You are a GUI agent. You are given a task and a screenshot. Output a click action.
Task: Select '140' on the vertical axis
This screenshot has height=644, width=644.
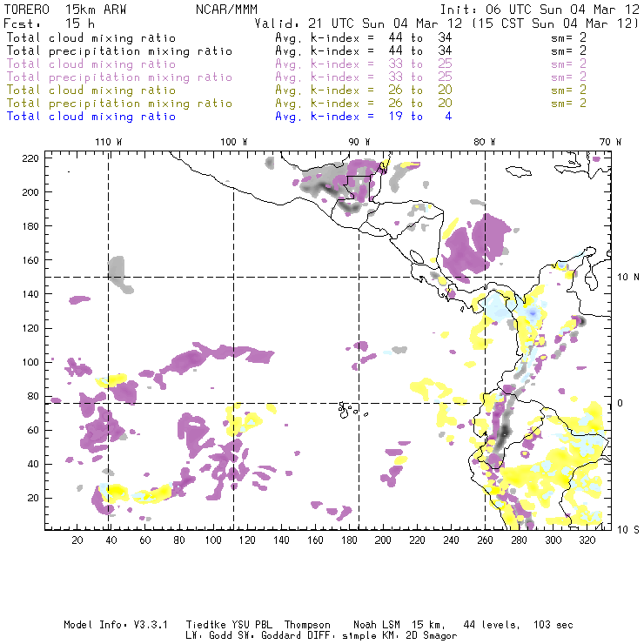(x=30, y=294)
